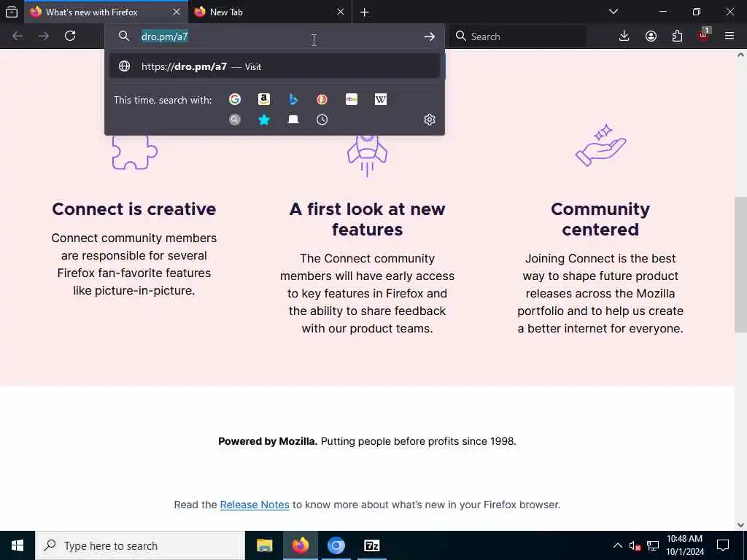Click the A first look at new features heading
The height and width of the screenshot is (560, 747).
(x=368, y=219)
